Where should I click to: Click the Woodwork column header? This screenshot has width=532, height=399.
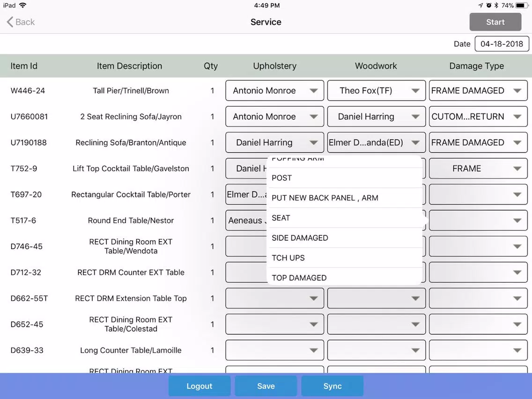(376, 66)
